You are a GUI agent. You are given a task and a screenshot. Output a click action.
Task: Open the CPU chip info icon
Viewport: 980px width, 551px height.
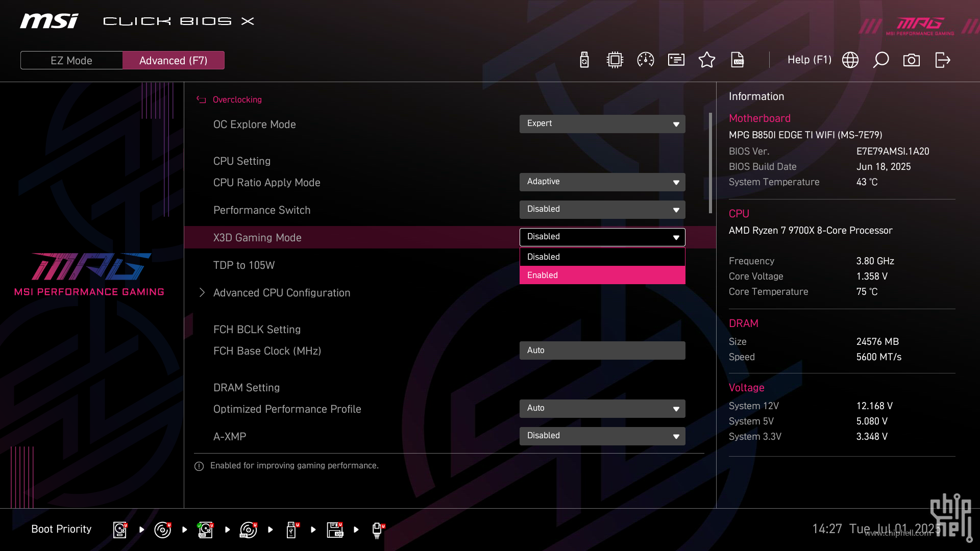[615, 60]
